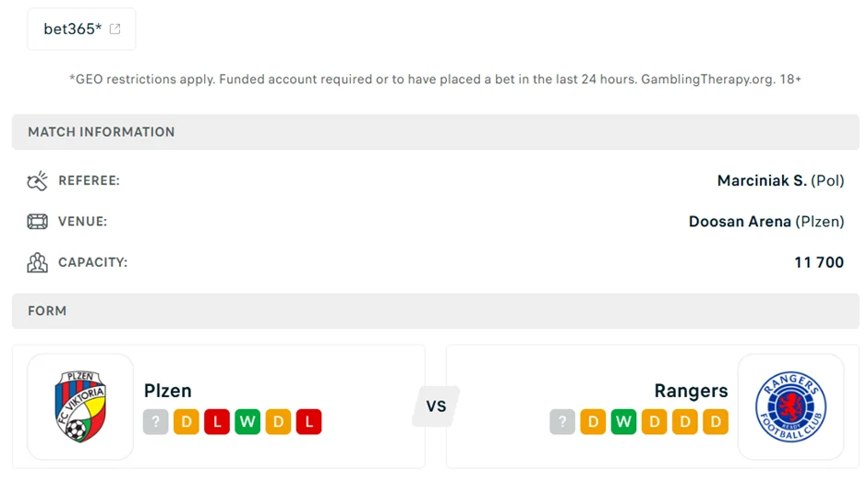Image resolution: width=868 pixels, height=484 pixels.
Task: Click Rangers' green W form badge
Action: [623, 422]
